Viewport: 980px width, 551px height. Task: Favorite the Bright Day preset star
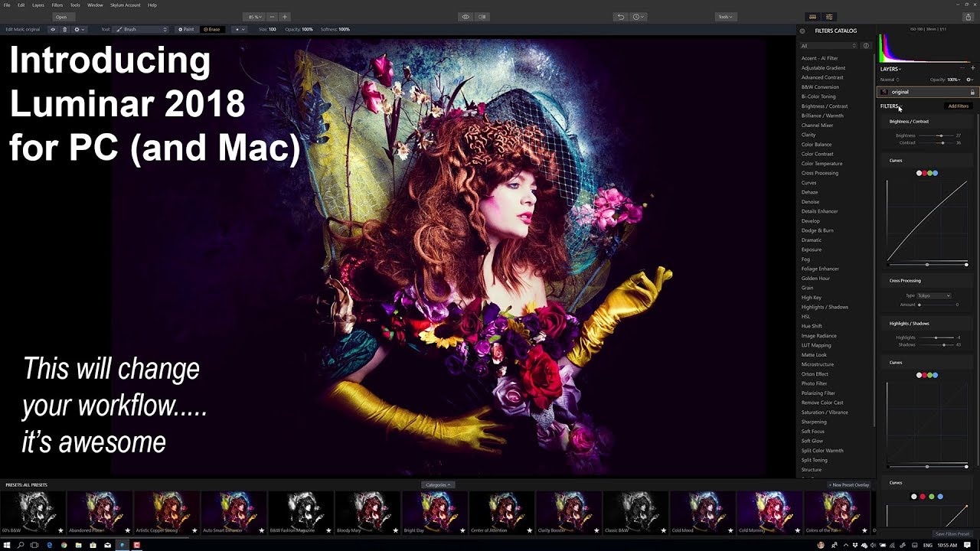coord(462,530)
